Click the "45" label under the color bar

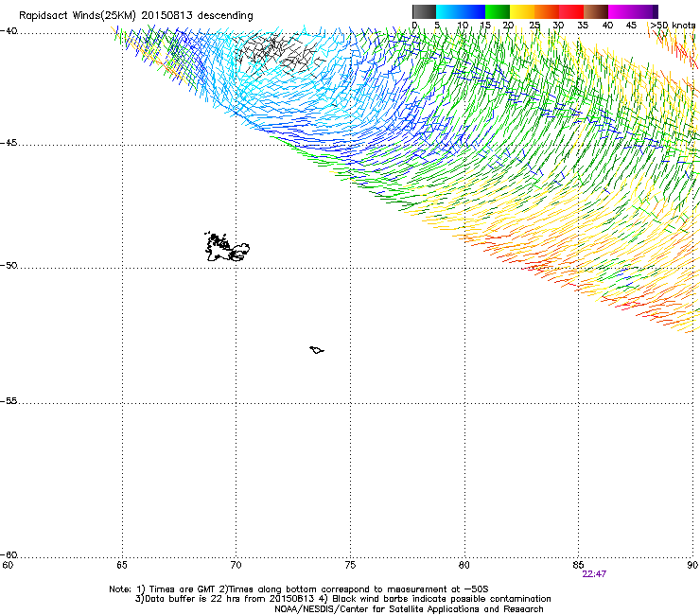point(631,26)
